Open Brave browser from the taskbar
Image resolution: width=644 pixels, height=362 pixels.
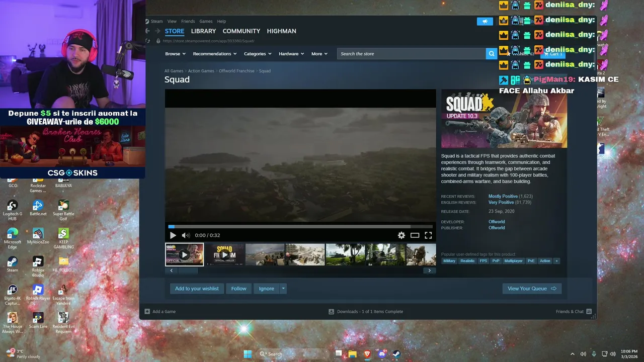[x=367, y=354]
